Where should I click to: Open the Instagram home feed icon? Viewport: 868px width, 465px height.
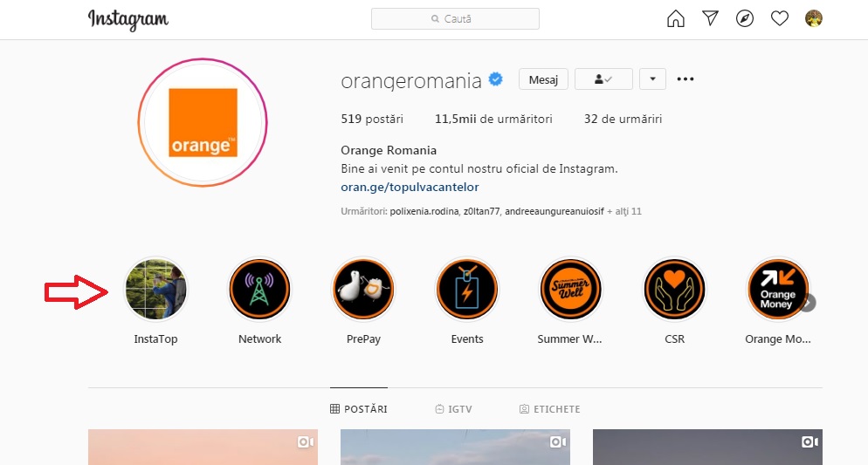pyautogui.click(x=675, y=18)
